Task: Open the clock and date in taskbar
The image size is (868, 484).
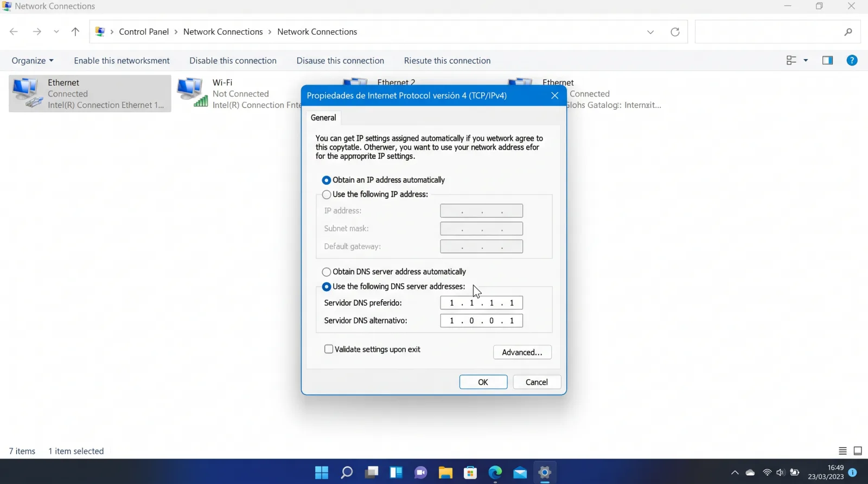Action: (826, 472)
